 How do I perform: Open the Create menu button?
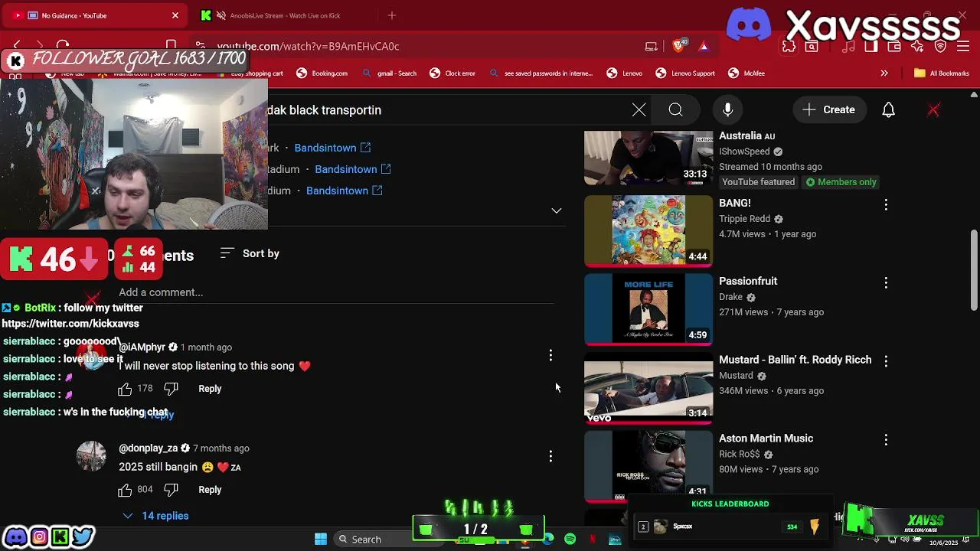pyautogui.click(x=828, y=109)
